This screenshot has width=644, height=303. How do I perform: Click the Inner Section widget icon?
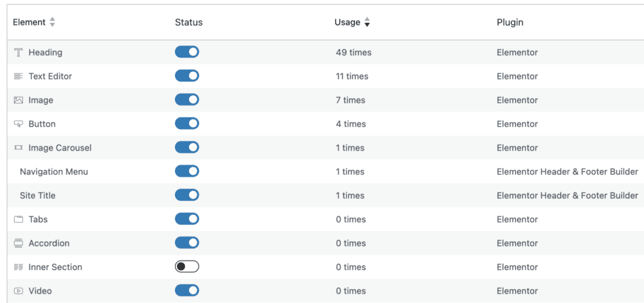pos(18,267)
